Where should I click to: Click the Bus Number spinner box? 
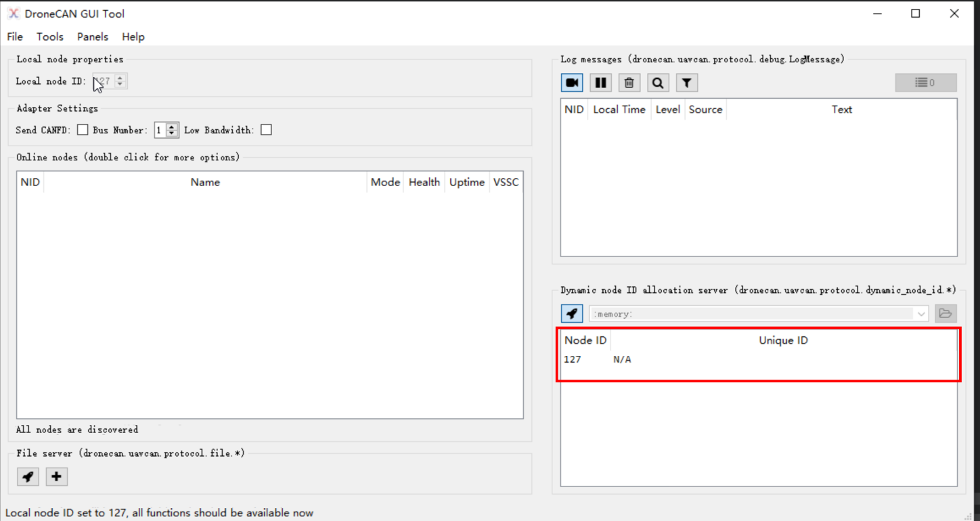[161, 130]
